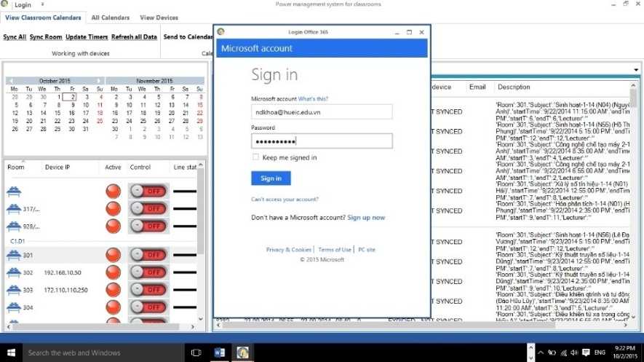Go to next month arrow beside October 2015

pos(98,81)
